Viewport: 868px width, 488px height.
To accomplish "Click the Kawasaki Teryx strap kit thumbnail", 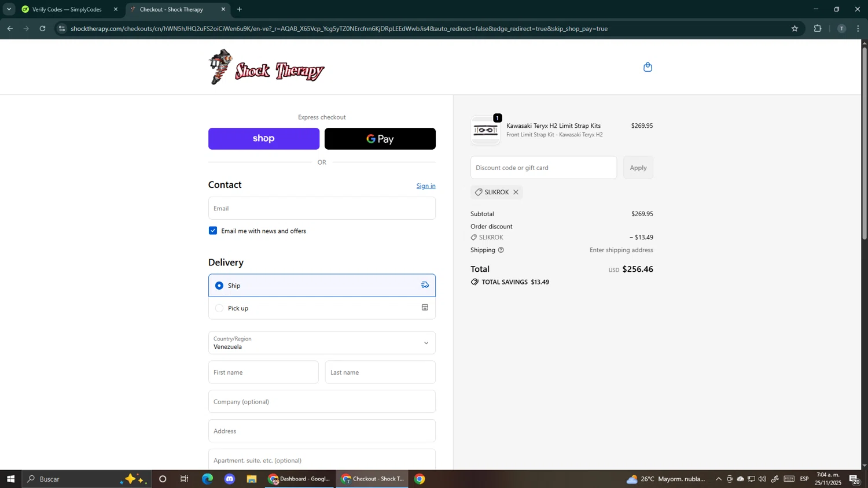I will [x=486, y=130].
